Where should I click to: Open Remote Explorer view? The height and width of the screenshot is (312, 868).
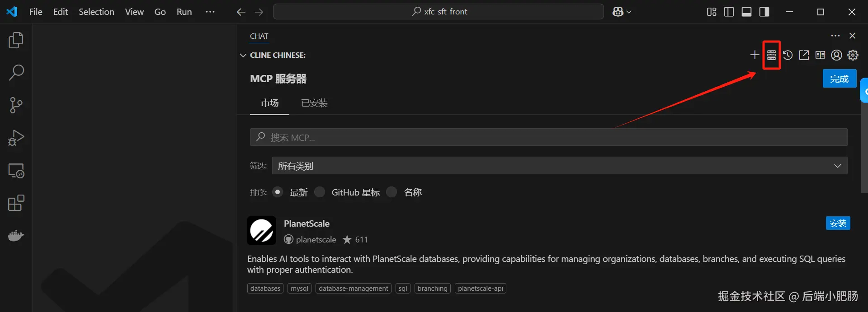pos(16,170)
